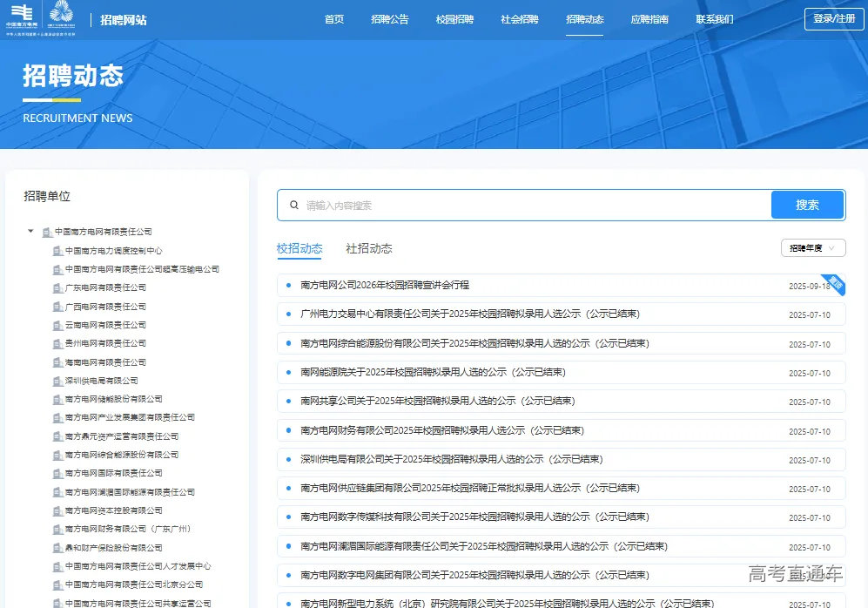Click the 登录/注册 button

tap(833, 19)
